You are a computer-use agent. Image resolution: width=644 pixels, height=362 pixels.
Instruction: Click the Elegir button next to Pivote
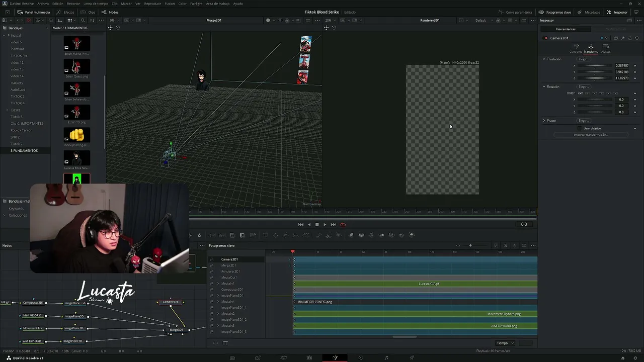click(583, 121)
